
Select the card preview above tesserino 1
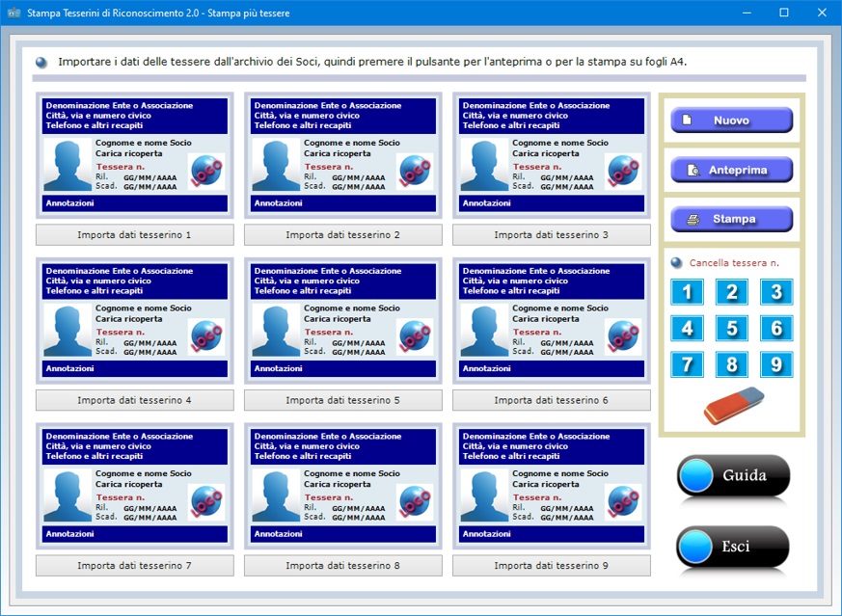point(135,155)
